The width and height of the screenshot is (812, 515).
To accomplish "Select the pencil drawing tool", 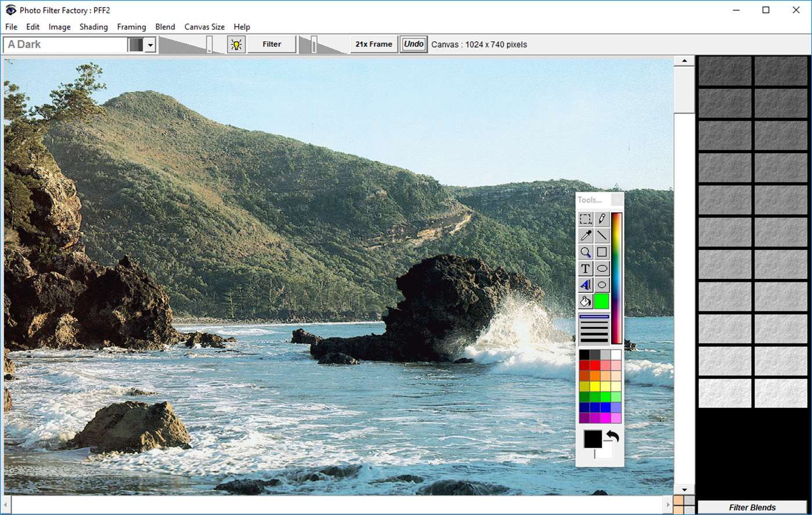I will tap(602, 219).
